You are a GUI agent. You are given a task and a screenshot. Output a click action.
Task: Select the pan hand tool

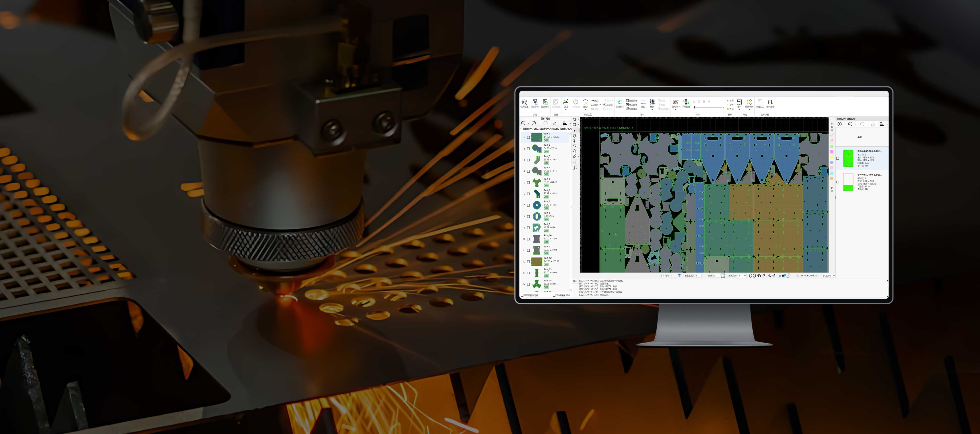[574, 136]
